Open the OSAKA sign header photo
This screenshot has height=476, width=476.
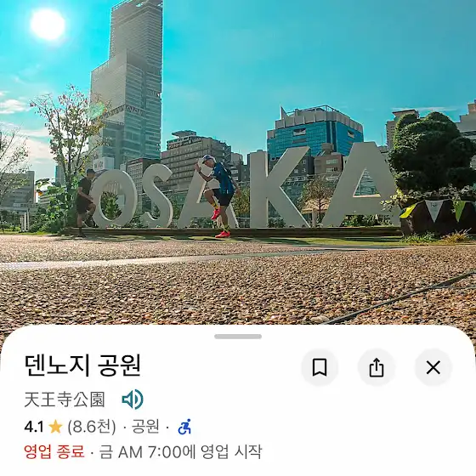(238, 162)
